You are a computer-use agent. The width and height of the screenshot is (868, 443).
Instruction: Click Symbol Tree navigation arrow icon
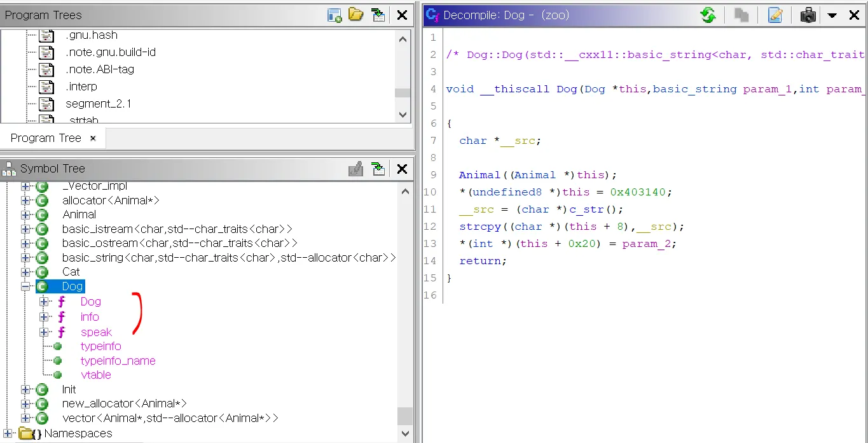(x=378, y=169)
